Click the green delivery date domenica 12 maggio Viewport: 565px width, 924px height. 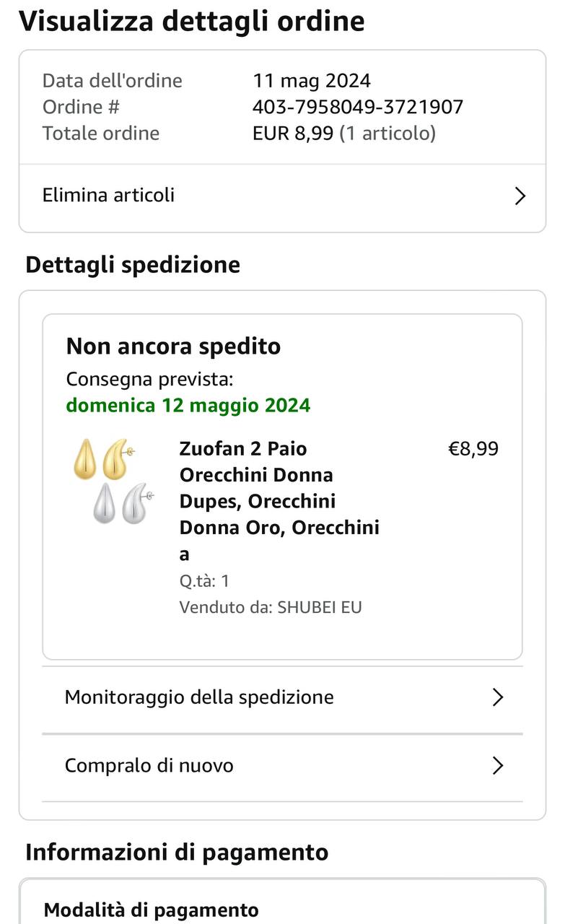pyautogui.click(x=188, y=405)
